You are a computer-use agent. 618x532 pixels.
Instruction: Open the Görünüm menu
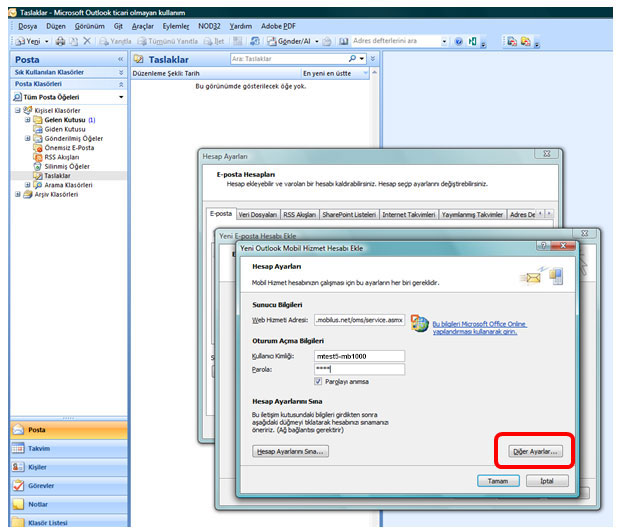[x=90, y=26]
